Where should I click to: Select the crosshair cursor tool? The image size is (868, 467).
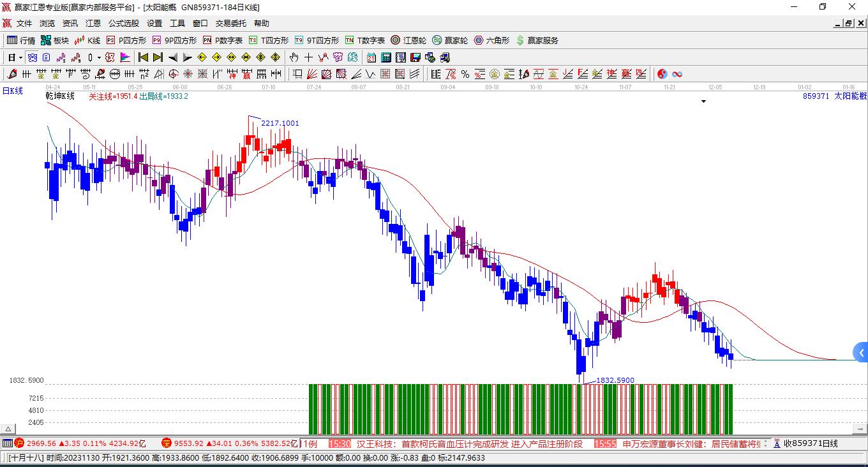tap(308, 57)
